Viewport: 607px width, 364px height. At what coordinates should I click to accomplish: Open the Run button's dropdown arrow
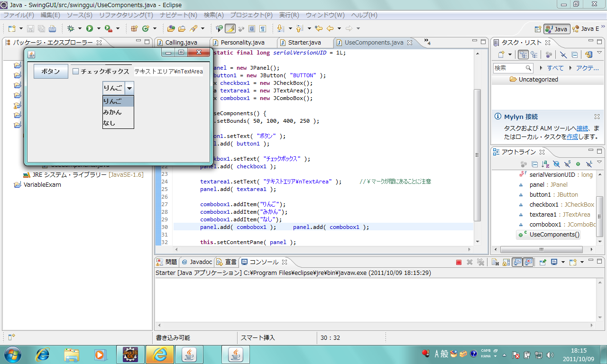pos(98,28)
